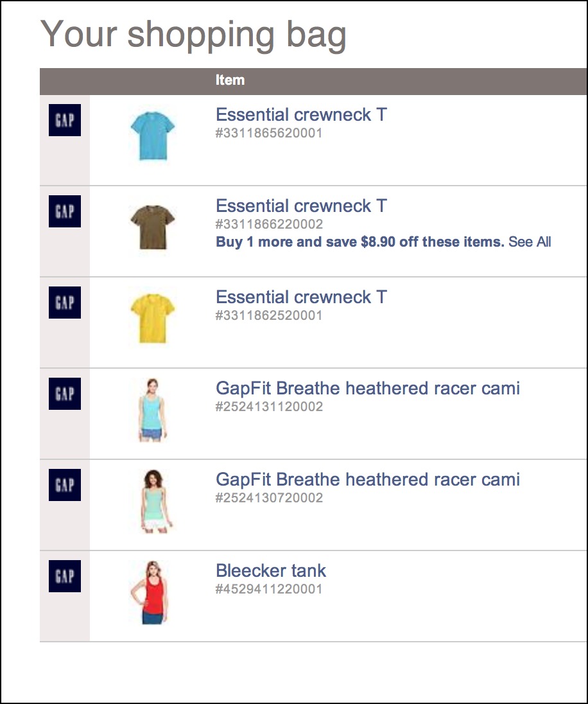The width and height of the screenshot is (588, 704).
Task: Click the See All promotion link
Action: coord(530,242)
